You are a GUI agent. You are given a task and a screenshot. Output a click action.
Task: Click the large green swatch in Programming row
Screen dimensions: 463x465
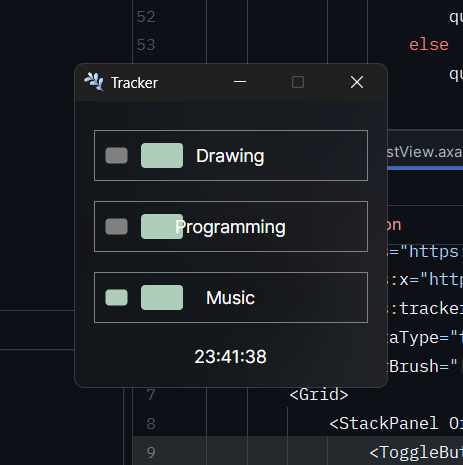coord(162,227)
